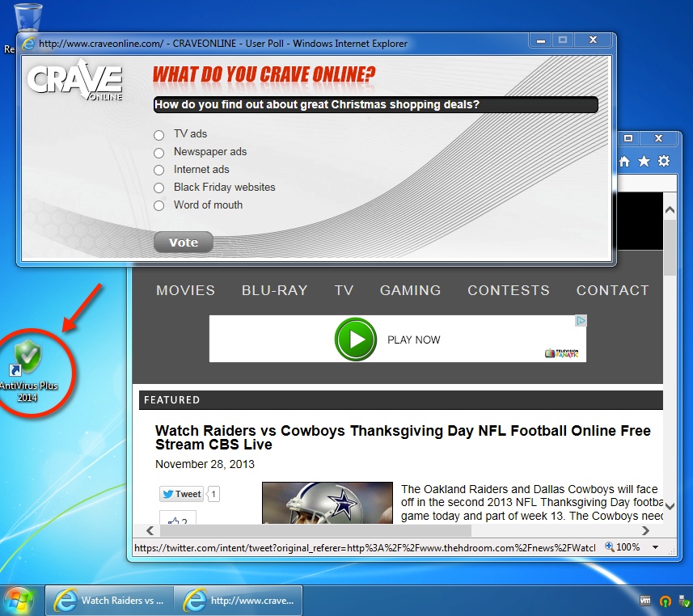Click the FEATURED section header text
Image resolution: width=693 pixels, height=616 pixels.
coord(172,400)
